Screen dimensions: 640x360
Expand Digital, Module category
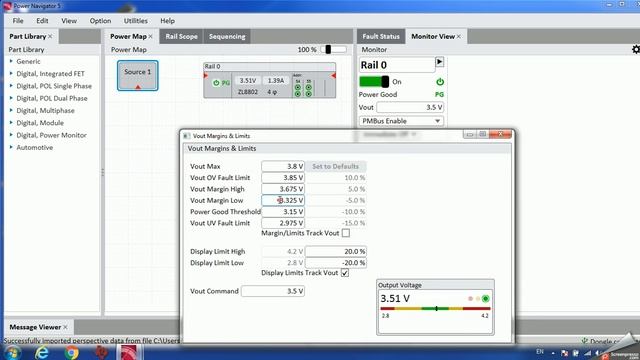tap(11, 122)
